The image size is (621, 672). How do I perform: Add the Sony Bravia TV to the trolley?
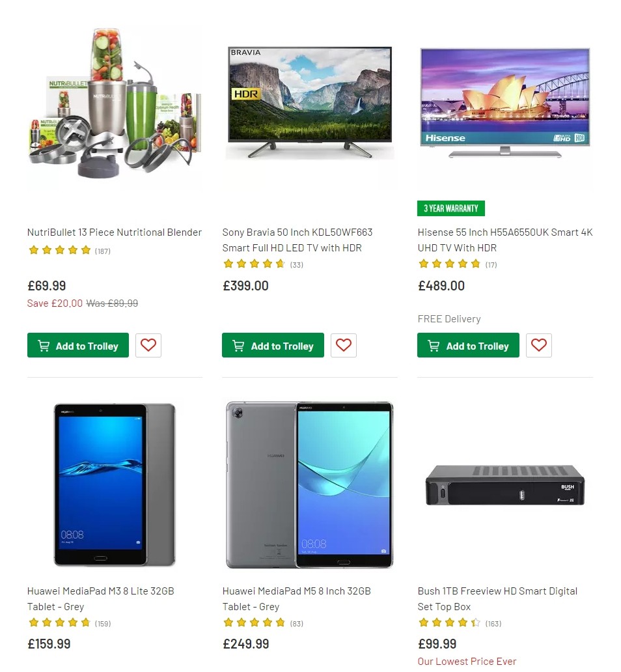coord(273,346)
